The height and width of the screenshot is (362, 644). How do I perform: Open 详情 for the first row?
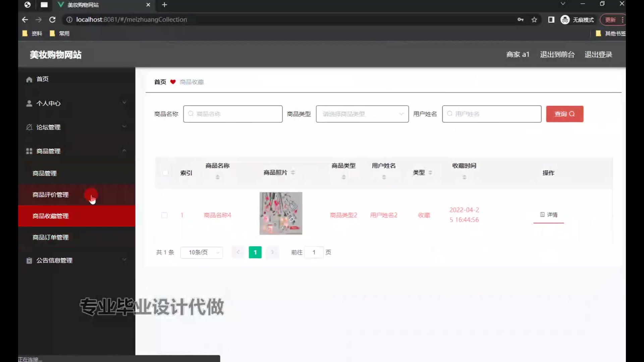[549, 215]
